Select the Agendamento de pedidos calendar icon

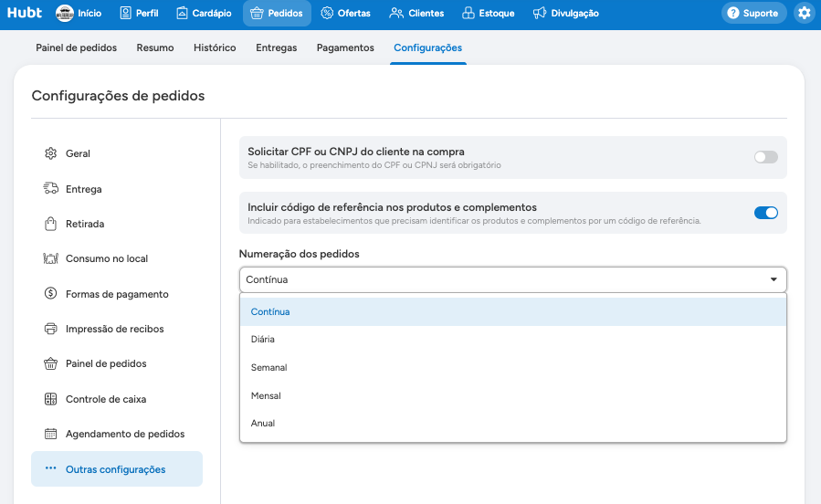click(x=51, y=434)
